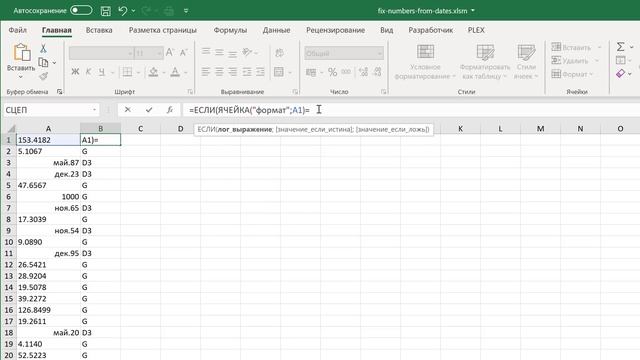
Task: Switch to the Вид ribbon tab
Action: 387,30
